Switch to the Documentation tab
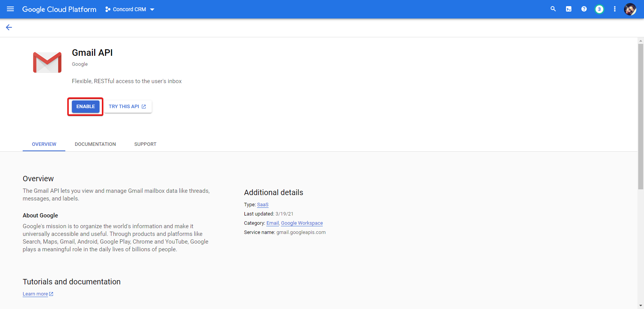644x309 pixels. [x=95, y=144]
